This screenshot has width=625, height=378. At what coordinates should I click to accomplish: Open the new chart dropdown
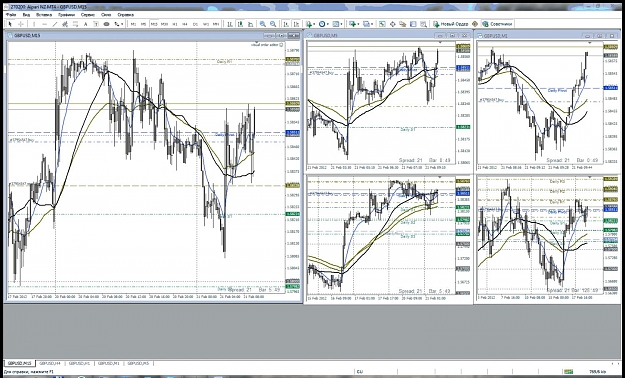coord(354,24)
